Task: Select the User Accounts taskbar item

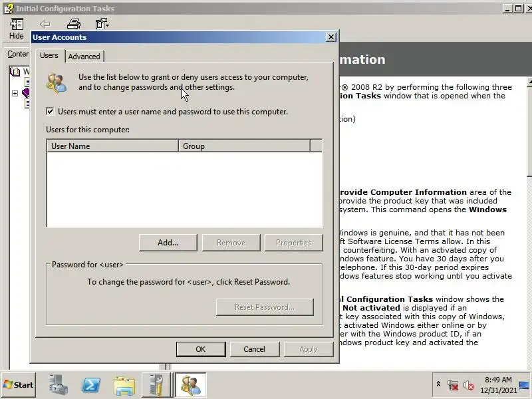Action: (x=190, y=385)
